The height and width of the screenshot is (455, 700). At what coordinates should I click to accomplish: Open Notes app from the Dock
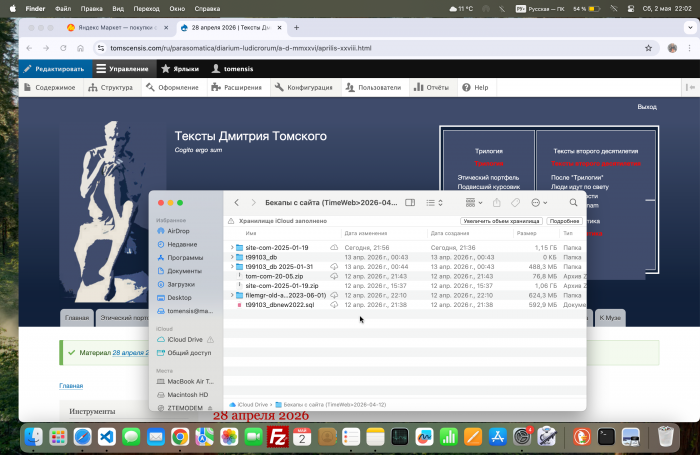point(375,437)
